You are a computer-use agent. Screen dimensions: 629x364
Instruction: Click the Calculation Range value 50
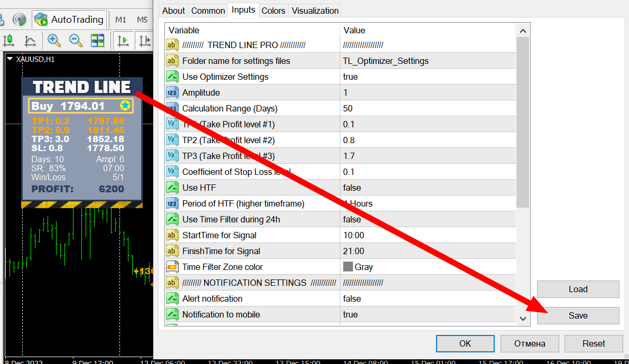click(x=428, y=108)
